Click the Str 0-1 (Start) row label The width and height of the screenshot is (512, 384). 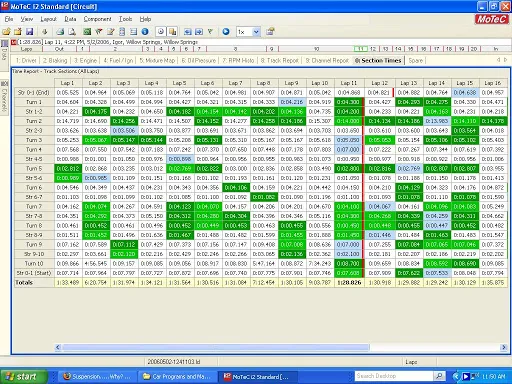click(34, 273)
